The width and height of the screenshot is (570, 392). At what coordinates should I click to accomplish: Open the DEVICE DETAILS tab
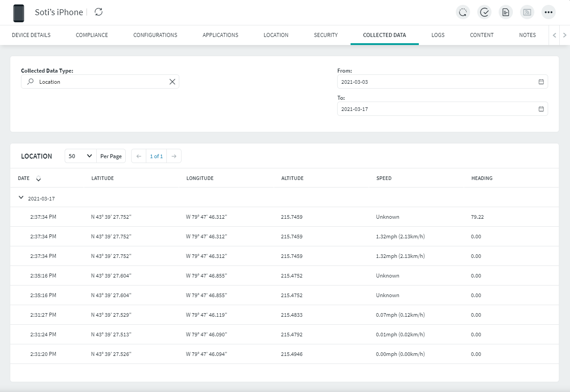coord(31,35)
